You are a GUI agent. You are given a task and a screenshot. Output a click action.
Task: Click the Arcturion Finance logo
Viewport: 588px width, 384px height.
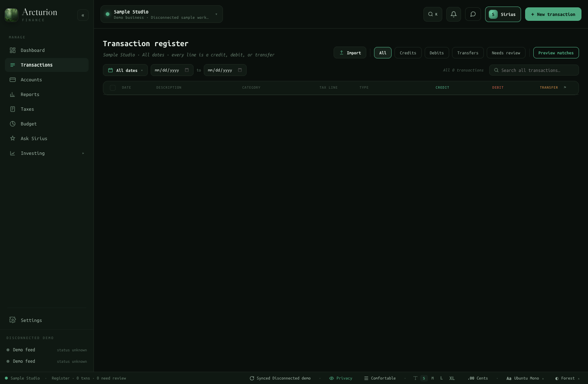31,15
